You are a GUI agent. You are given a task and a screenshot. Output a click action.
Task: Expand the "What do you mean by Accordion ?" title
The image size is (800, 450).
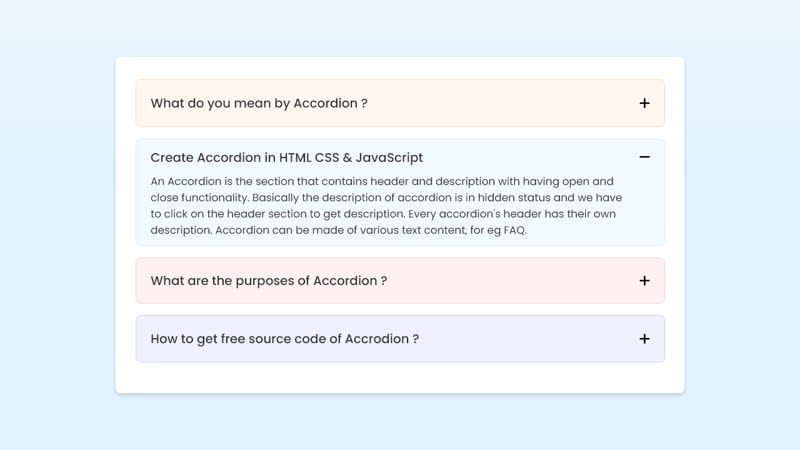click(259, 103)
